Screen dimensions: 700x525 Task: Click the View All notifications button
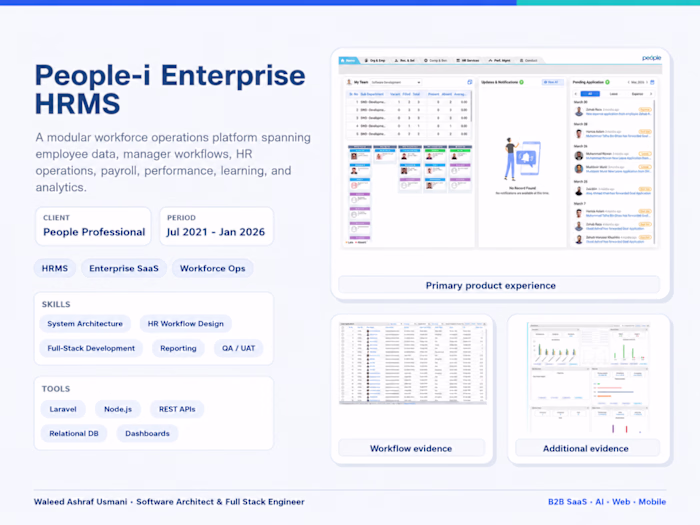553,82
